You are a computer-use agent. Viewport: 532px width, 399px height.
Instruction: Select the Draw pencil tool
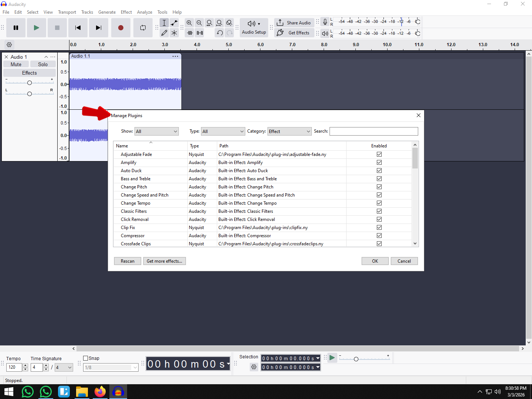[x=164, y=33]
